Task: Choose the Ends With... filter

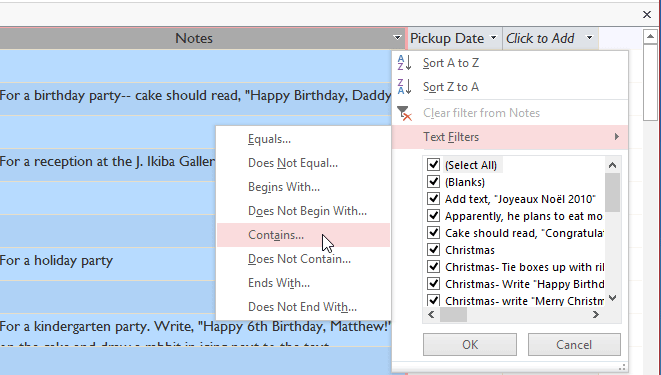Action: 304,283
